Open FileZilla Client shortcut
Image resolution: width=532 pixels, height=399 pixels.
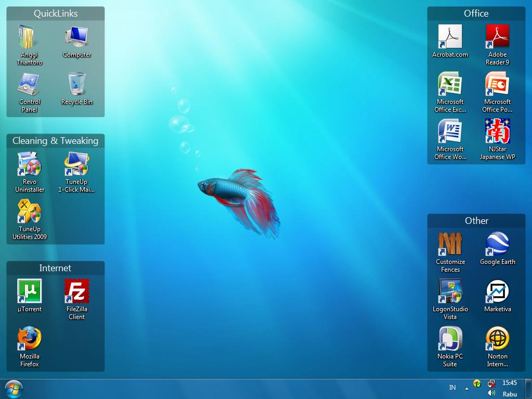click(x=77, y=291)
